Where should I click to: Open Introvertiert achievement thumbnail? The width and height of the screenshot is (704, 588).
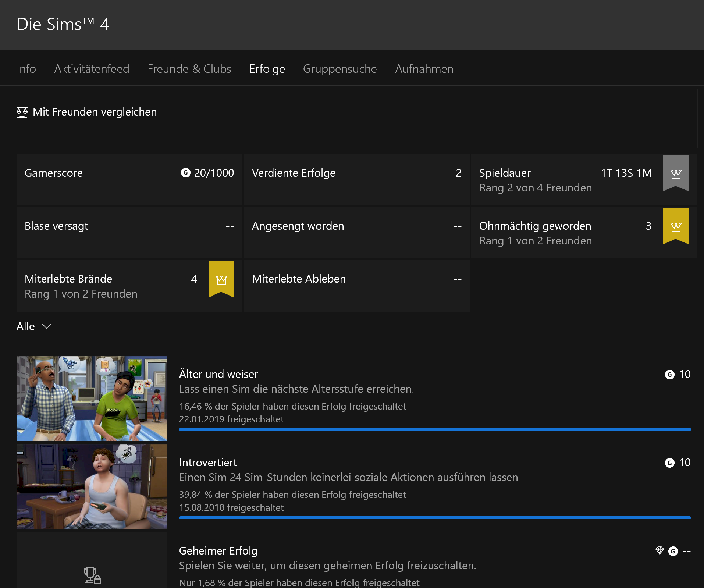point(92,487)
